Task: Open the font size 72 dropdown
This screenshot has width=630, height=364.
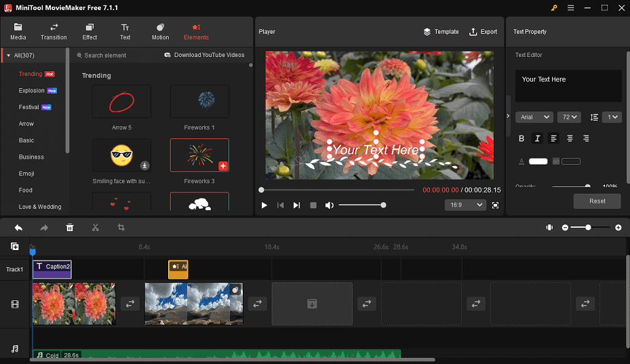Action: pos(569,117)
